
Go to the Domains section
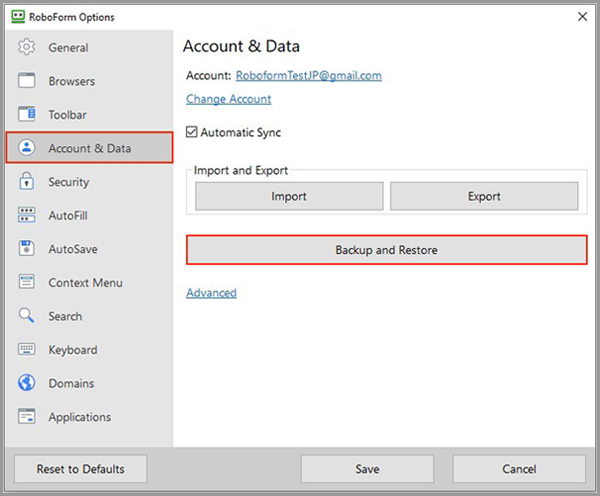(x=89, y=383)
